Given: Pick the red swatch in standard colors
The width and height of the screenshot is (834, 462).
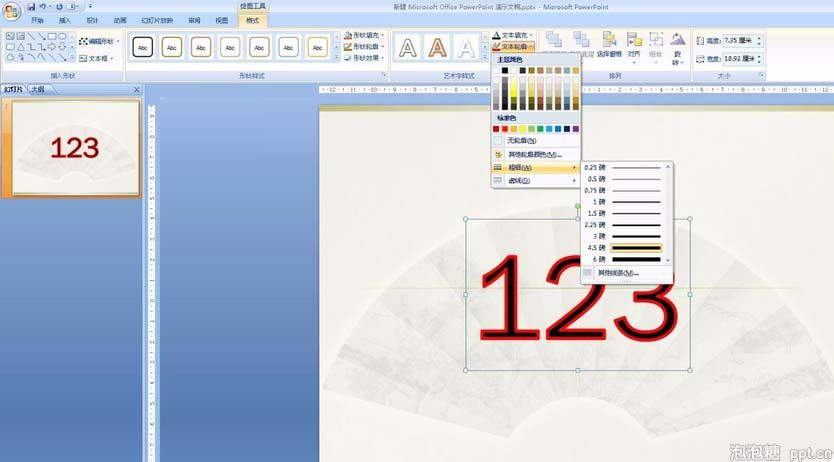Looking at the screenshot, I should coord(505,129).
